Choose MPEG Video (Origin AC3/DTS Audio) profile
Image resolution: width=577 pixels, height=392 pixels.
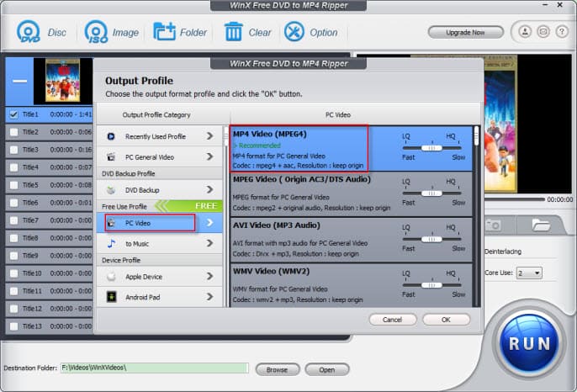coord(351,194)
